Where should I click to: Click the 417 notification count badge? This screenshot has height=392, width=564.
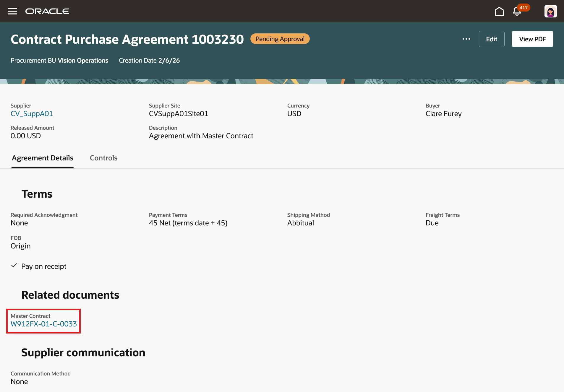click(x=524, y=7)
